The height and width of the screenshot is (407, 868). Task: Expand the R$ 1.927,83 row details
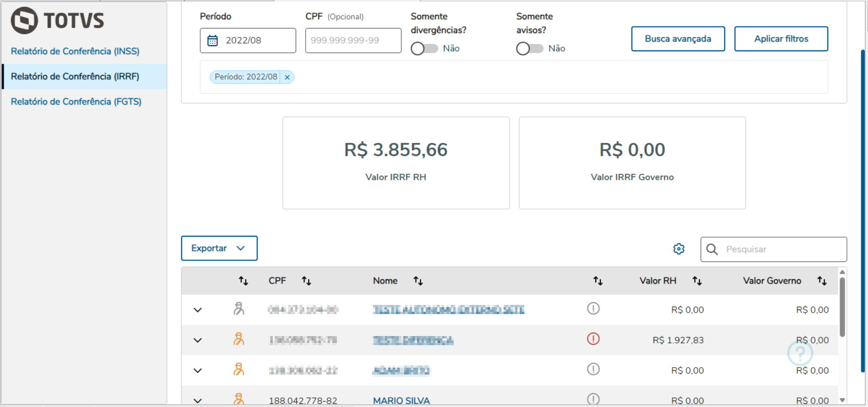tap(198, 340)
